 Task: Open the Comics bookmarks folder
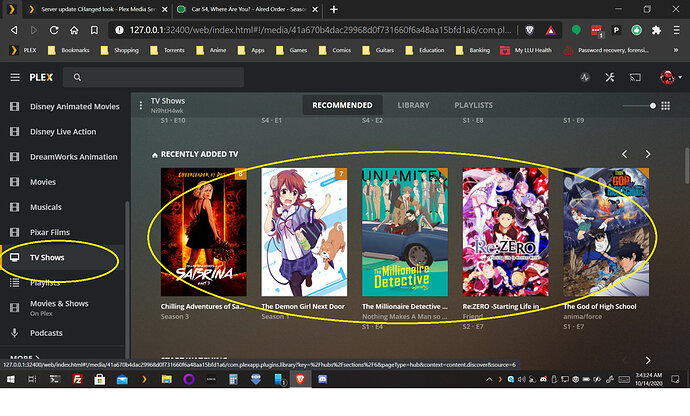click(334, 50)
